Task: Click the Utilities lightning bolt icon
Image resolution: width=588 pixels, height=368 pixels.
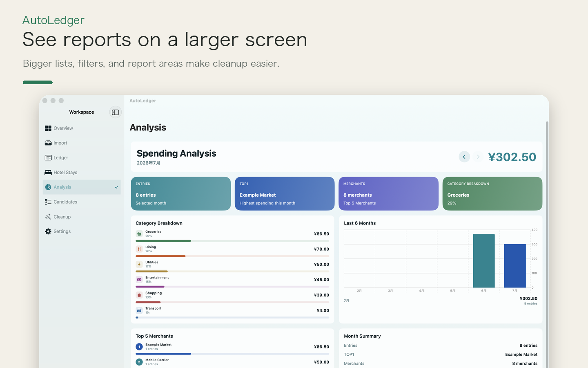Action: [x=139, y=265]
